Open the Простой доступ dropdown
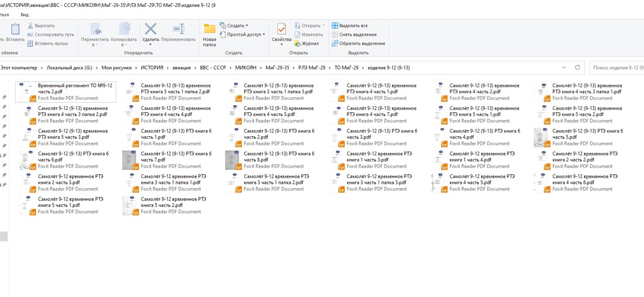 pos(242,34)
